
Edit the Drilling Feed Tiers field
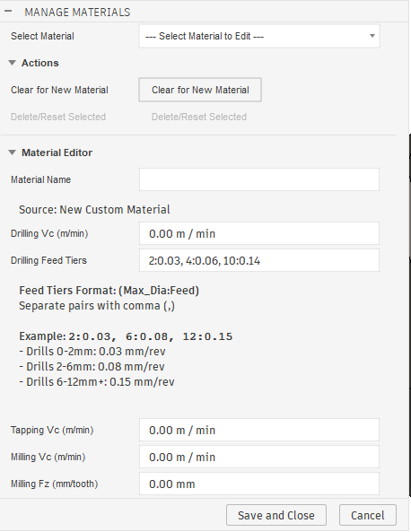coord(259,260)
